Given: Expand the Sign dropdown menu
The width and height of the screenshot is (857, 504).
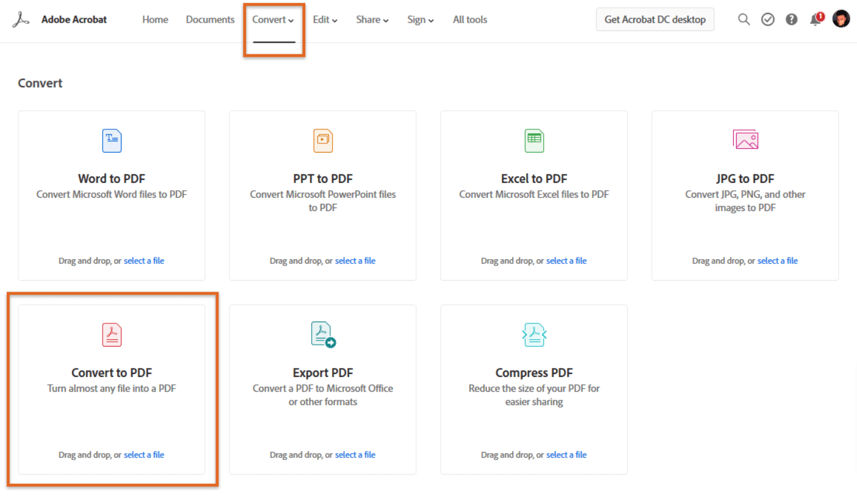Looking at the screenshot, I should [421, 20].
